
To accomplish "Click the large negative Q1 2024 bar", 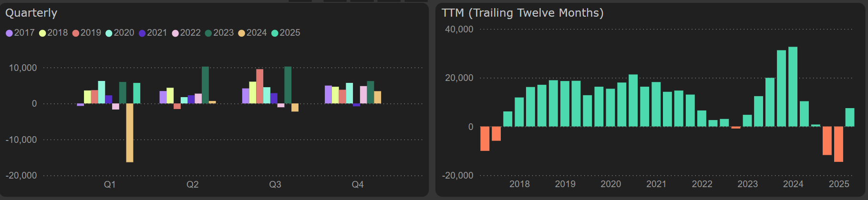I will pos(130,132).
